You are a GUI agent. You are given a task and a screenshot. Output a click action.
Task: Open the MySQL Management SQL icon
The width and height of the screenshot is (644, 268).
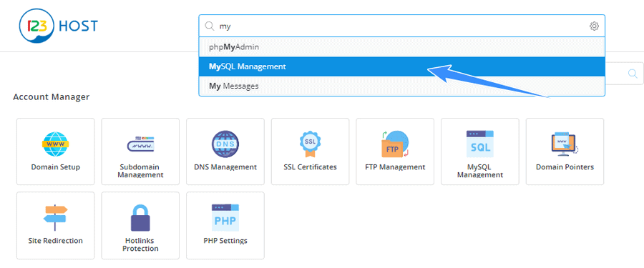coord(479,144)
